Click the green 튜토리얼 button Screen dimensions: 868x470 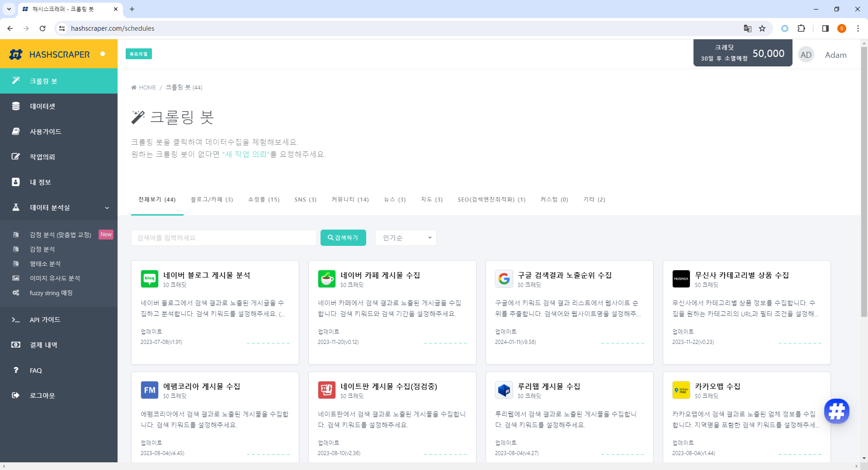(139, 54)
